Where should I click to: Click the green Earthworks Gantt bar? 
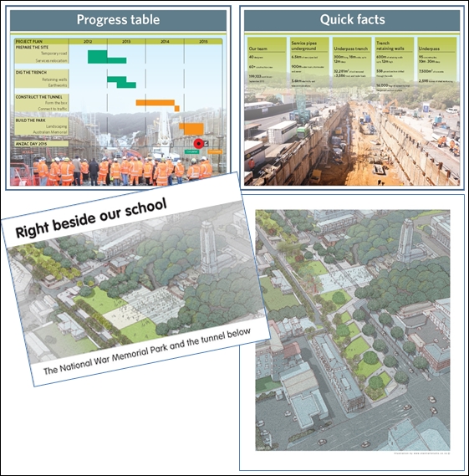(x=126, y=85)
